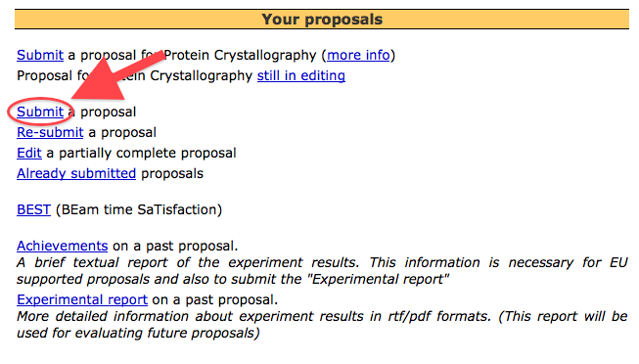Image resolution: width=639 pixels, height=364 pixels.
Task: Open the BEST link
Action: 33,209
